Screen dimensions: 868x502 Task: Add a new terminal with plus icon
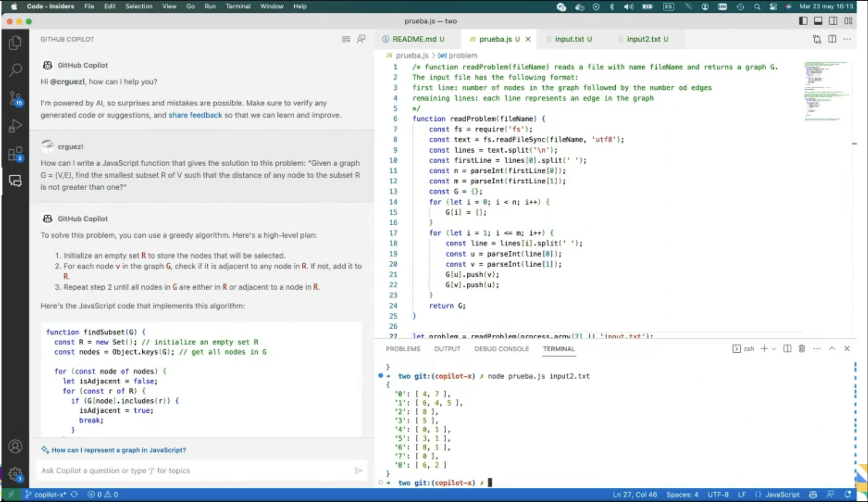pos(764,349)
